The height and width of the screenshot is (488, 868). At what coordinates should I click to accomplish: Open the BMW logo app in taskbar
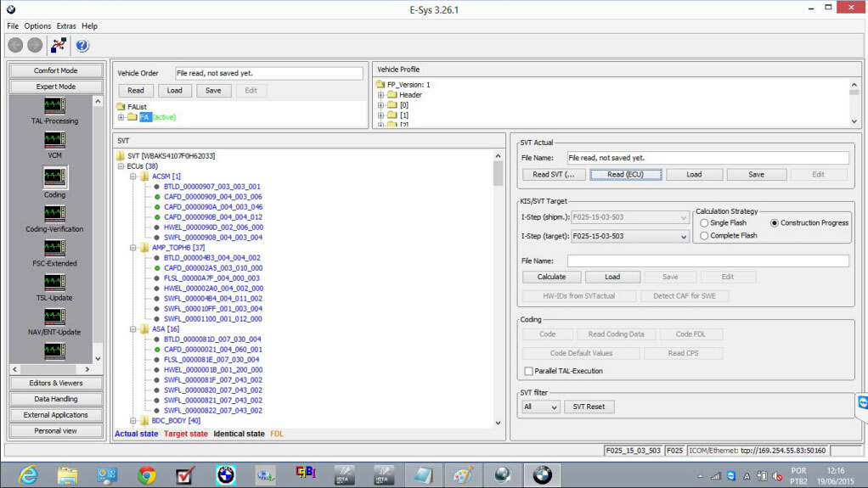click(x=542, y=474)
